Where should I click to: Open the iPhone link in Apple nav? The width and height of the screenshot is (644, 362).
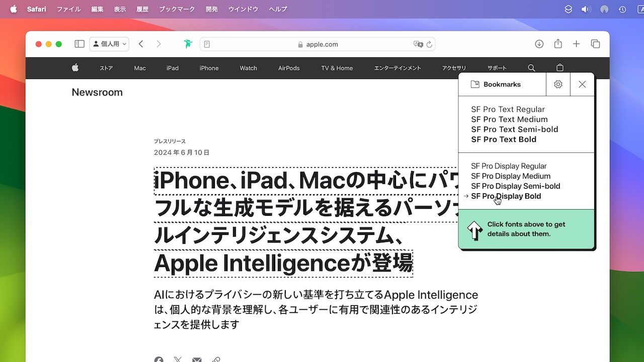[209, 68]
